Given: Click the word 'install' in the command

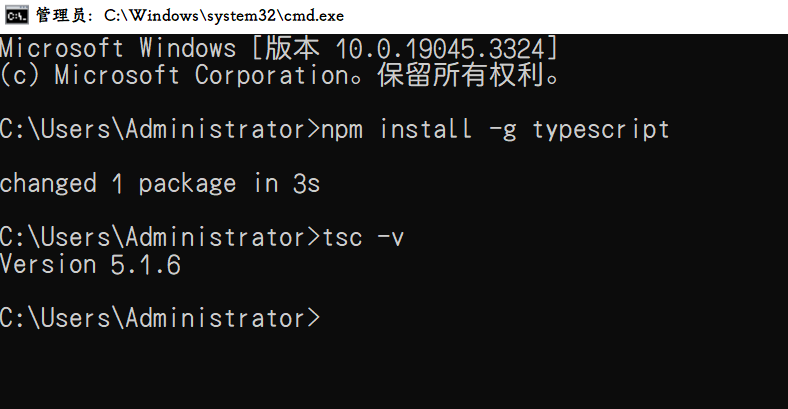Looking at the screenshot, I should (426, 129).
